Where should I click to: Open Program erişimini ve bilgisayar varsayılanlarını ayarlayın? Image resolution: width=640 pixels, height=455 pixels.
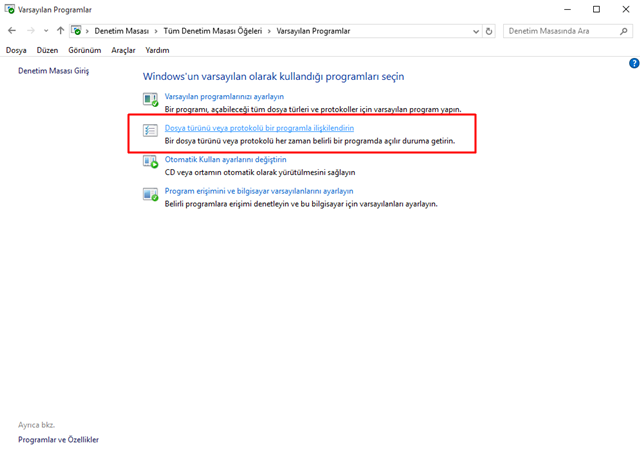[259, 191]
